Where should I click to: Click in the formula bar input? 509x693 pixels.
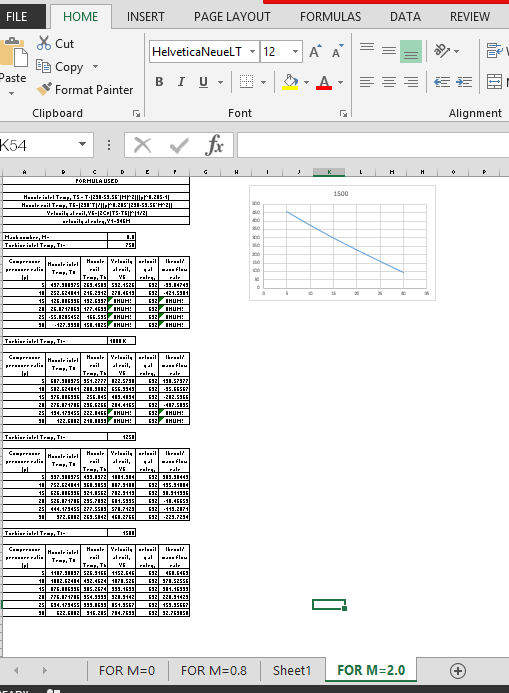373,145
